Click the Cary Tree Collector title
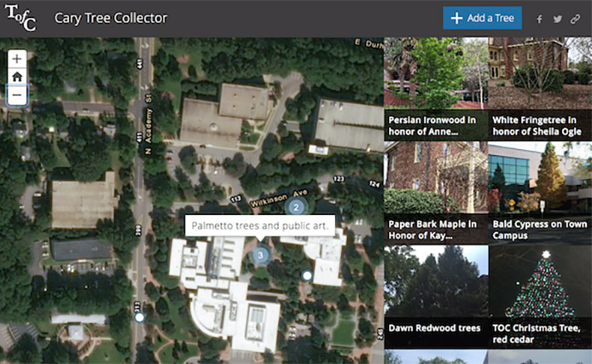The image size is (592, 364). click(111, 18)
